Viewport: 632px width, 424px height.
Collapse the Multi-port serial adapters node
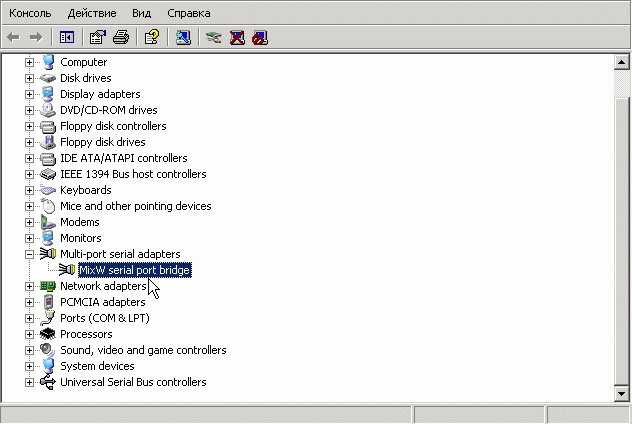[29, 254]
